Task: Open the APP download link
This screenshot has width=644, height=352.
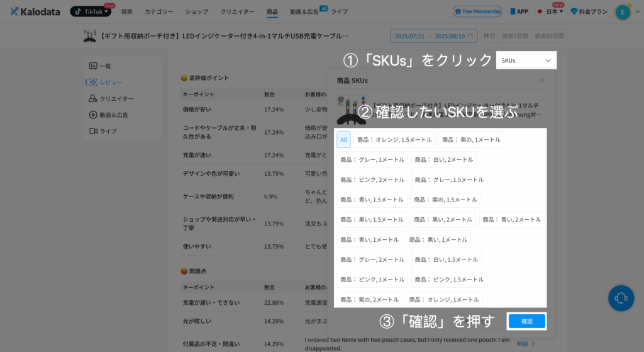Action: pos(519,11)
